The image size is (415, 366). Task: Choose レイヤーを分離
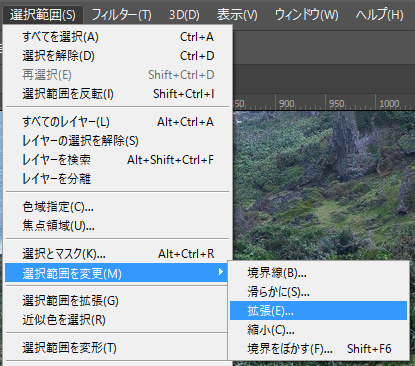point(117,179)
